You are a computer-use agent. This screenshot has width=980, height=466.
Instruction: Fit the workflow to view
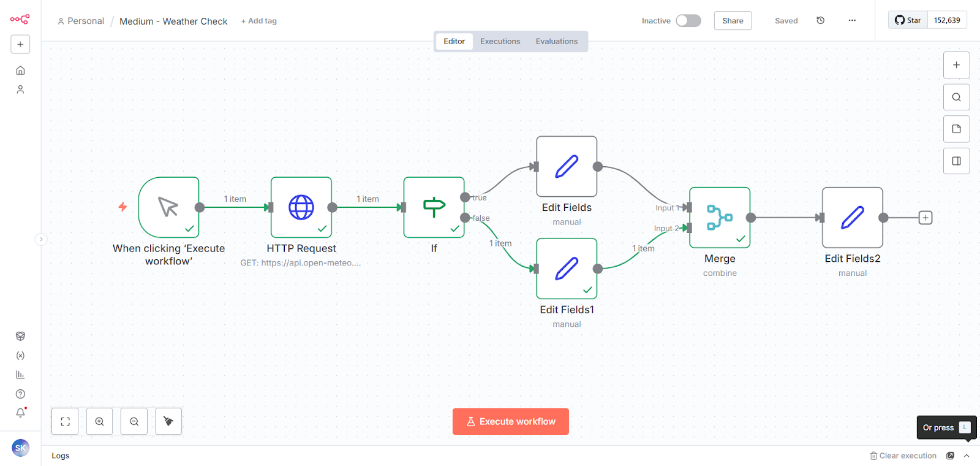(x=65, y=422)
